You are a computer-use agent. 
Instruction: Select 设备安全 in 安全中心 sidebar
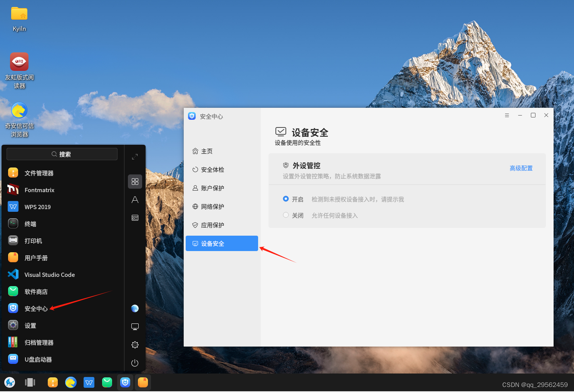222,243
